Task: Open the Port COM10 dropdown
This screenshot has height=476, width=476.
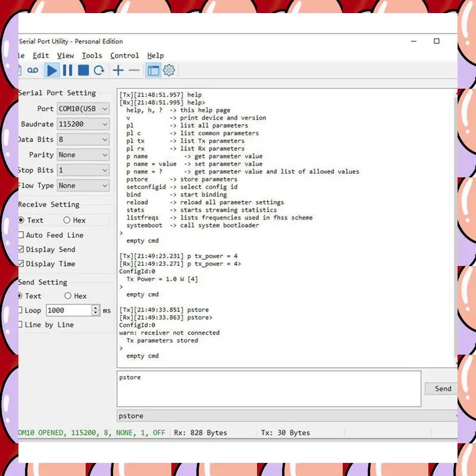Action: point(83,109)
